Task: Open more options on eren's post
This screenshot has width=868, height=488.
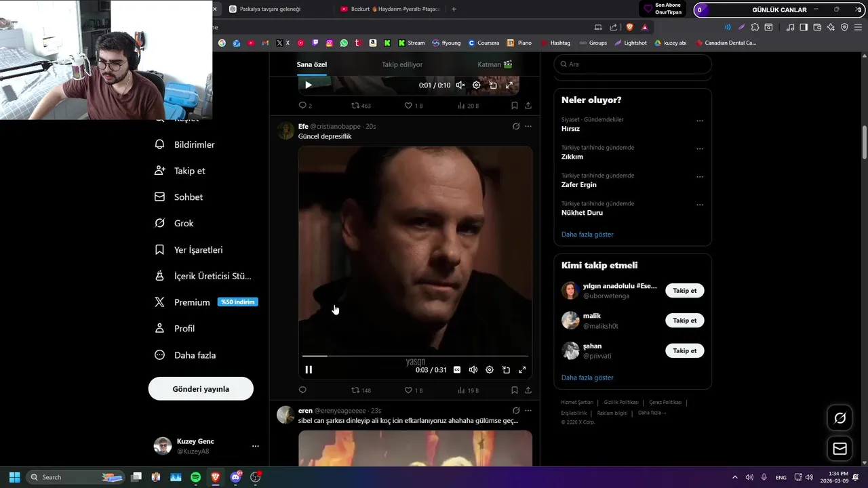Action: click(x=528, y=410)
